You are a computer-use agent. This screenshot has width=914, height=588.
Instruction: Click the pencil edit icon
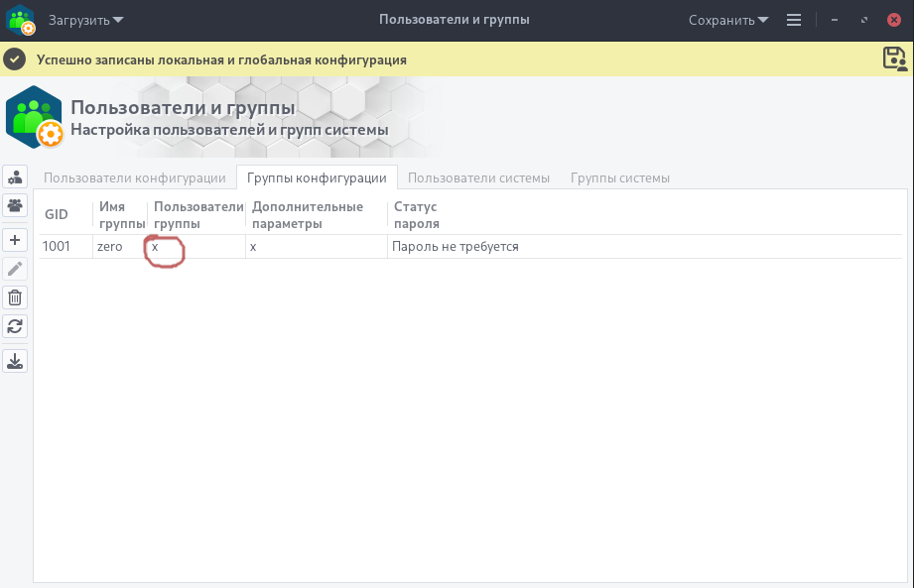[15, 268]
